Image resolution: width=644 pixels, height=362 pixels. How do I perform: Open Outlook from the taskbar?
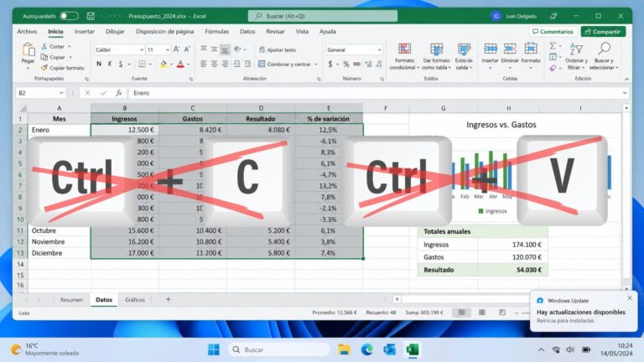(x=389, y=349)
